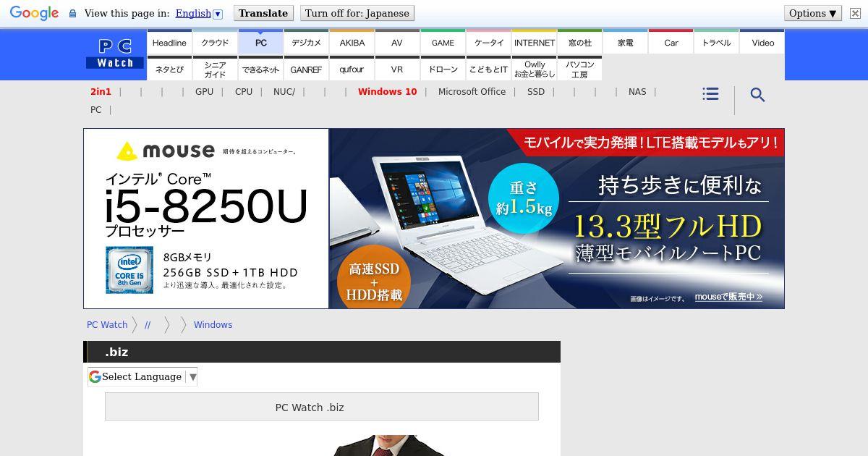
Task: Open the Owlly お金と暮らし tab
Action: click(534, 69)
